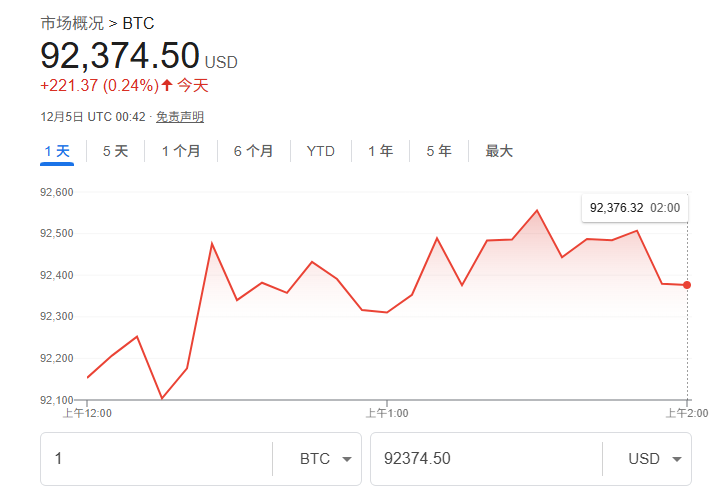Screen dimensions: 720x493
Task: Click the BTC amount input field
Action: [155, 459]
